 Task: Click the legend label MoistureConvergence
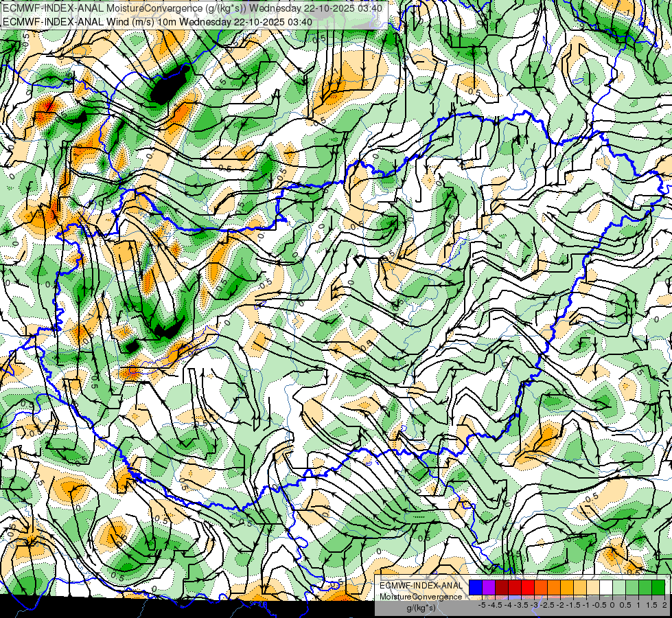(421, 597)
